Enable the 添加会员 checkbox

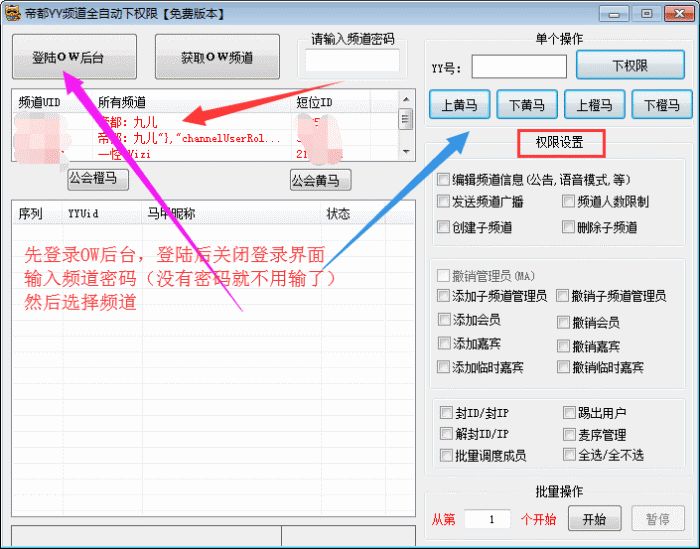point(444,320)
